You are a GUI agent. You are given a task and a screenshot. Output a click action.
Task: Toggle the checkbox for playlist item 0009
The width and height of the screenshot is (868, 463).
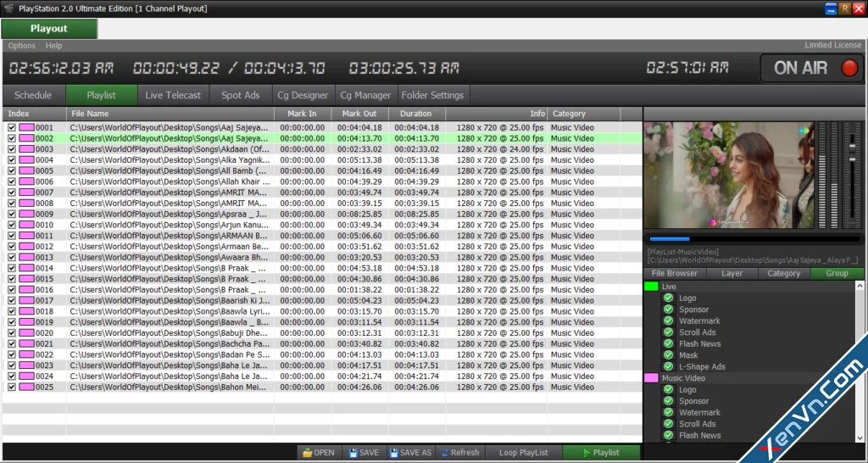click(x=12, y=214)
